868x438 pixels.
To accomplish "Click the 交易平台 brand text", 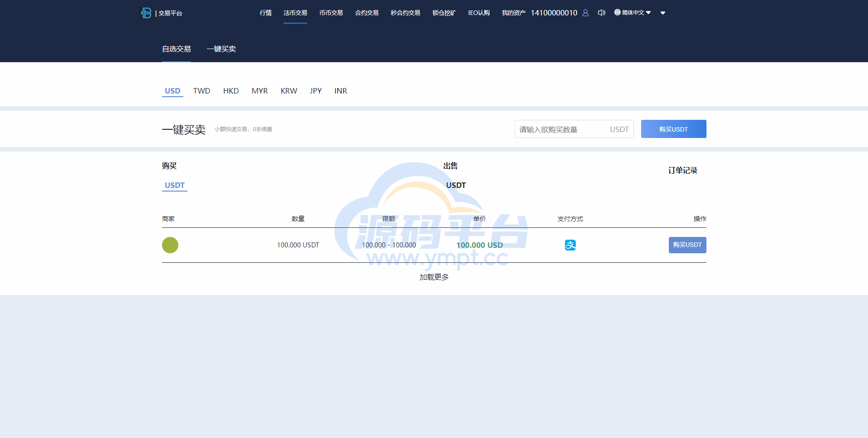I will (x=170, y=13).
